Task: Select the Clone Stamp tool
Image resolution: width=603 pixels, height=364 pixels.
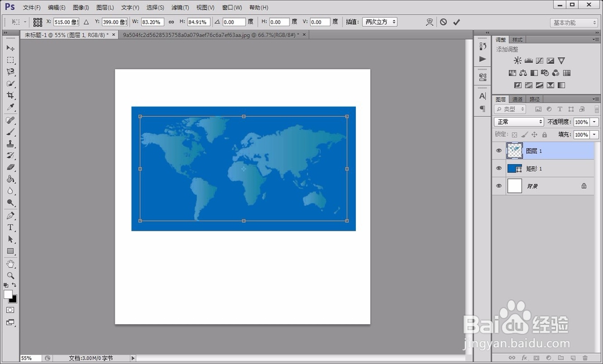Action: (x=10, y=144)
